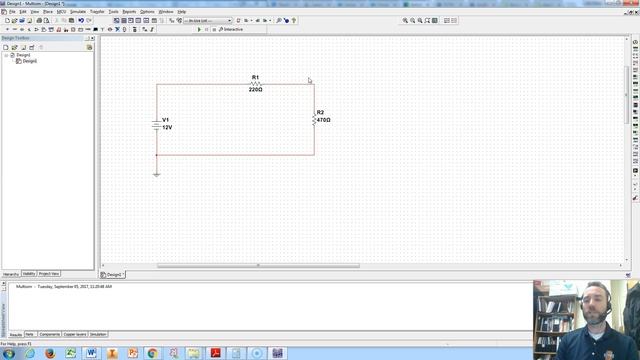Image resolution: width=640 pixels, height=360 pixels.
Task: Open the Reports menu
Action: (129, 12)
